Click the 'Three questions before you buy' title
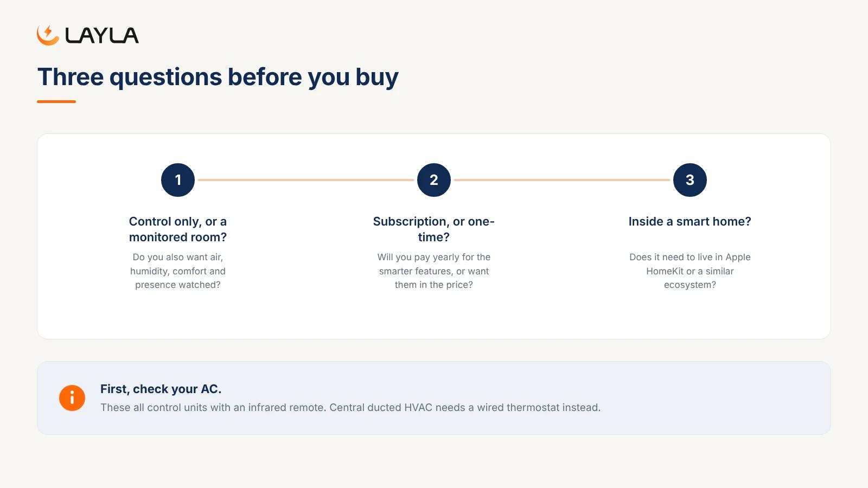Image resolution: width=868 pixels, height=488 pixels. click(x=218, y=77)
